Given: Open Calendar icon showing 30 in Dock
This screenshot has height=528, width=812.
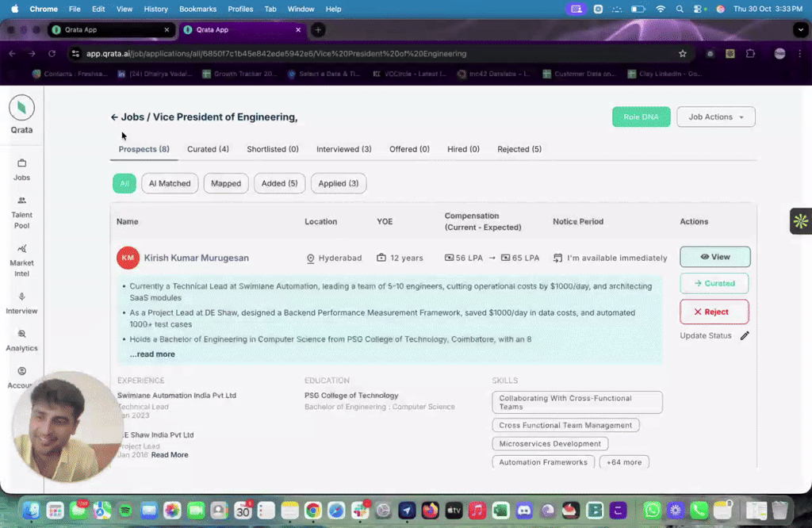Looking at the screenshot, I should pyautogui.click(x=243, y=511).
